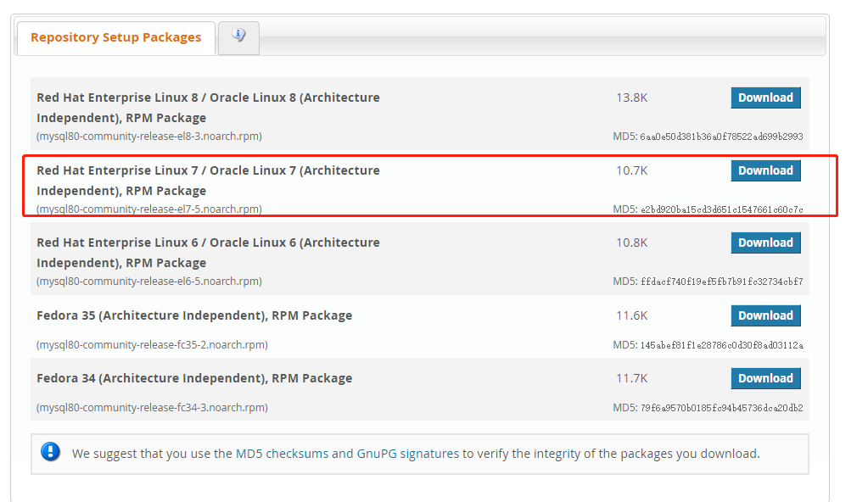The height and width of the screenshot is (502, 868).
Task: Select the Red Hat Enterprise Linux 8 title
Action: pyautogui.click(x=208, y=108)
